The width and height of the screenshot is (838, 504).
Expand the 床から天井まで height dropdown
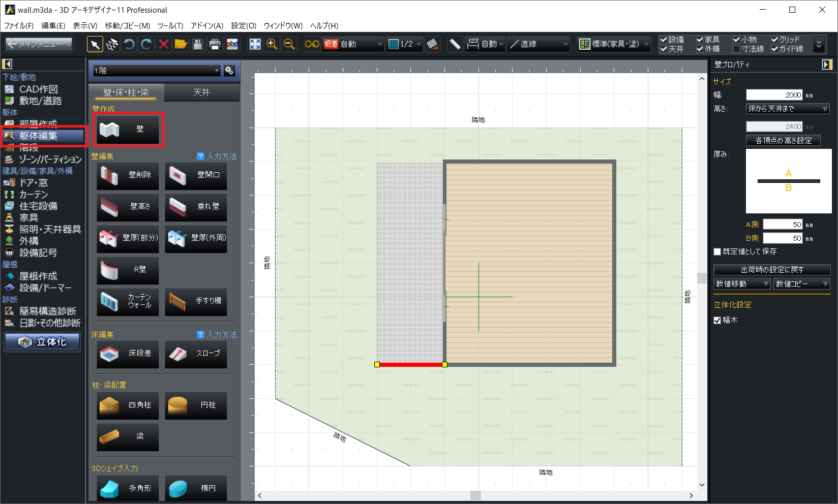pos(788,109)
